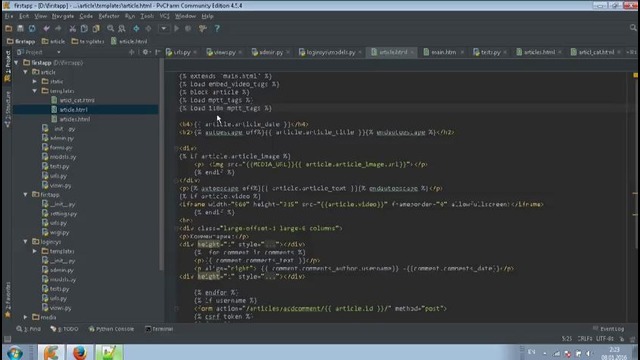Click the Replace toolbar icon
Screen dimensions: 640x360
pyautogui.click(x=122, y=29)
